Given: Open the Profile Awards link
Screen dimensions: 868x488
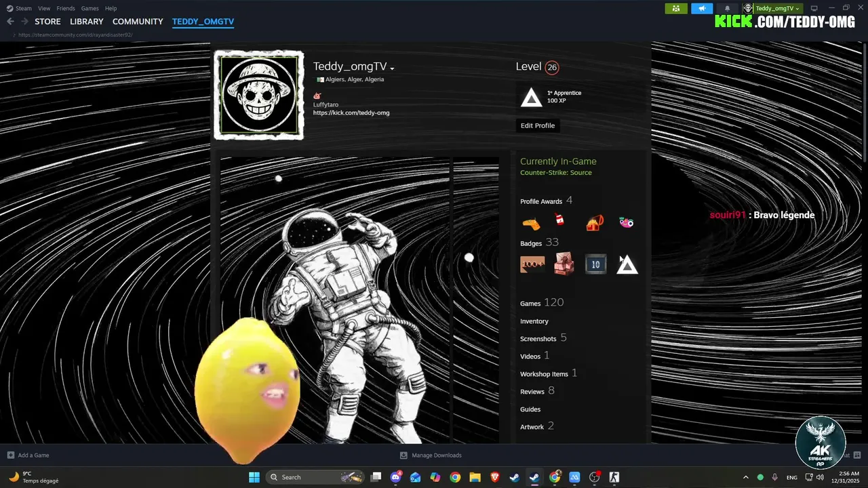Looking at the screenshot, I should (x=541, y=201).
